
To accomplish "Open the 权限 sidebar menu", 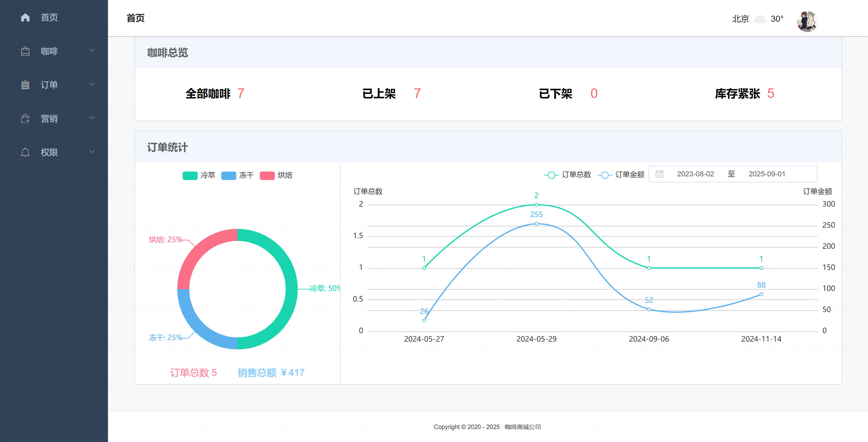I will [54, 152].
